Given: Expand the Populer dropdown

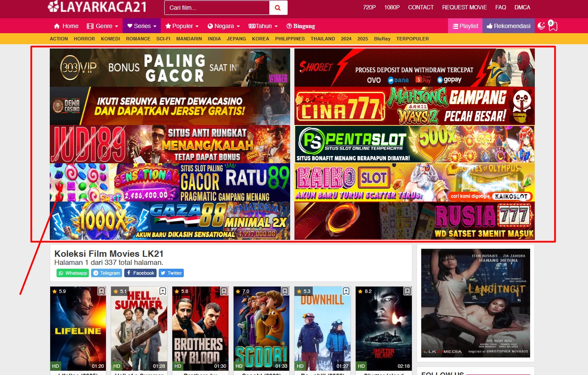Looking at the screenshot, I should 182,26.
